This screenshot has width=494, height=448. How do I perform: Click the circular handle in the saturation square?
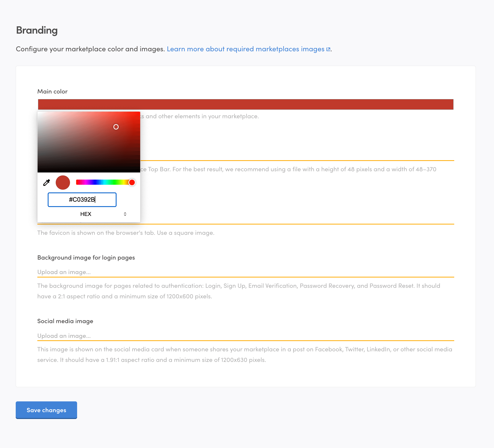coord(116,127)
